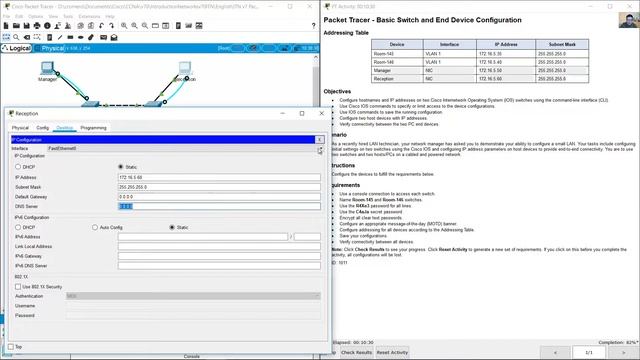Image resolution: width=640 pixels, height=360 pixels.
Task: Click the Redo arrow icon
Action: point(111,26)
